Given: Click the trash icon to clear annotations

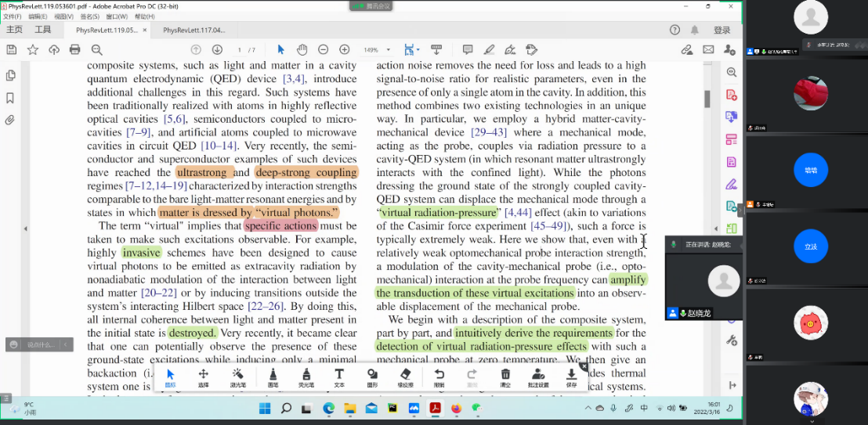Looking at the screenshot, I should [505, 376].
